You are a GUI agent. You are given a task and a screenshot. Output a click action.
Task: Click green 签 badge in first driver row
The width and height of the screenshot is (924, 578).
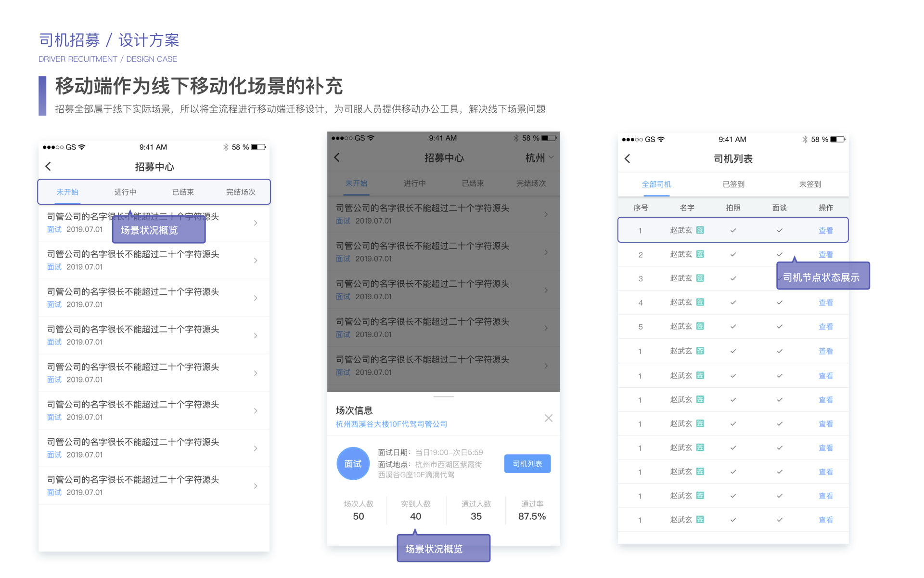click(x=700, y=230)
